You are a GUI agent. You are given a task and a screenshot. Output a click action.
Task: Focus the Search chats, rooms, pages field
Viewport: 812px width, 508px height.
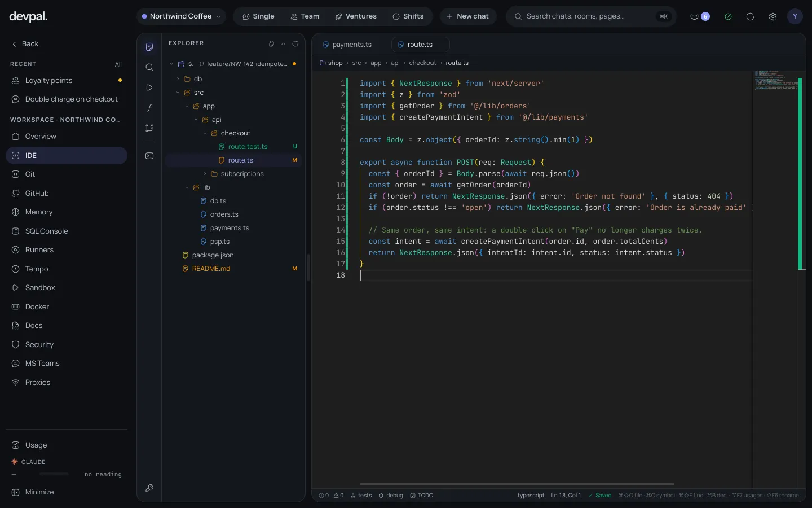tap(591, 16)
